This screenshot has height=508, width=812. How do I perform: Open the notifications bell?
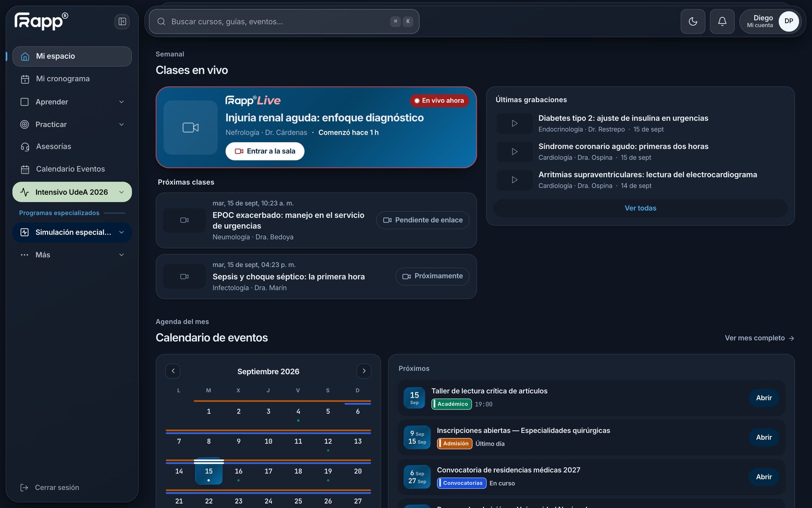click(722, 21)
